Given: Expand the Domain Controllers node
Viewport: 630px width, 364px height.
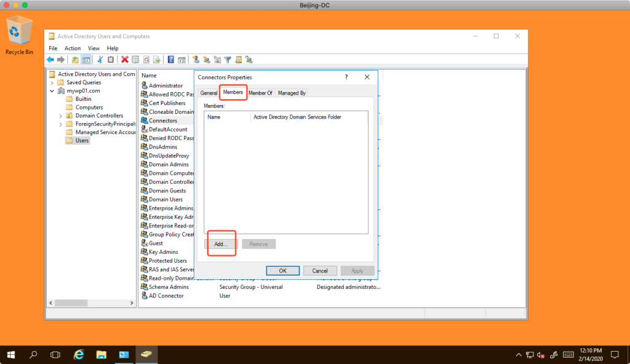Looking at the screenshot, I should click(x=61, y=116).
